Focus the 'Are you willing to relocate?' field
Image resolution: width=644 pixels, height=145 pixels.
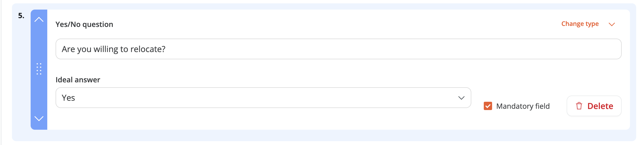[x=339, y=49]
